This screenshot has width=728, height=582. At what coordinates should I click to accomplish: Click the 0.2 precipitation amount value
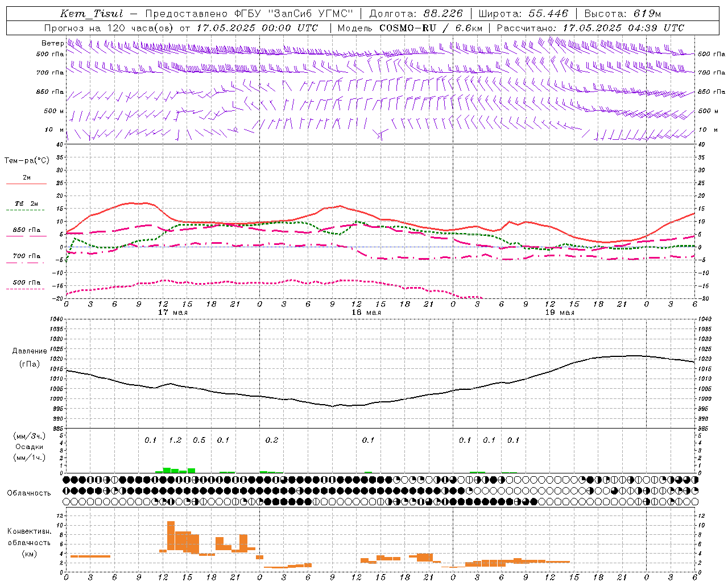(x=272, y=440)
